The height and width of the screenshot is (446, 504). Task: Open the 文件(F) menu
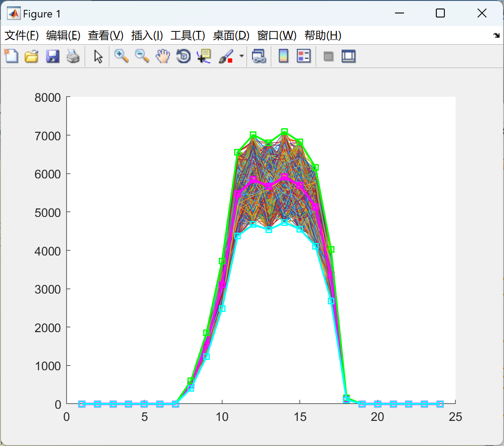point(22,35)
